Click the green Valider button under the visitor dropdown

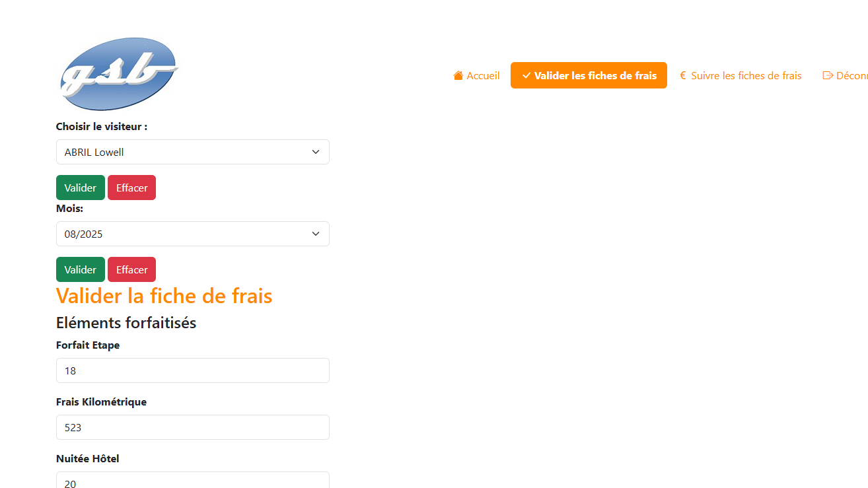[x=80, y=188]
